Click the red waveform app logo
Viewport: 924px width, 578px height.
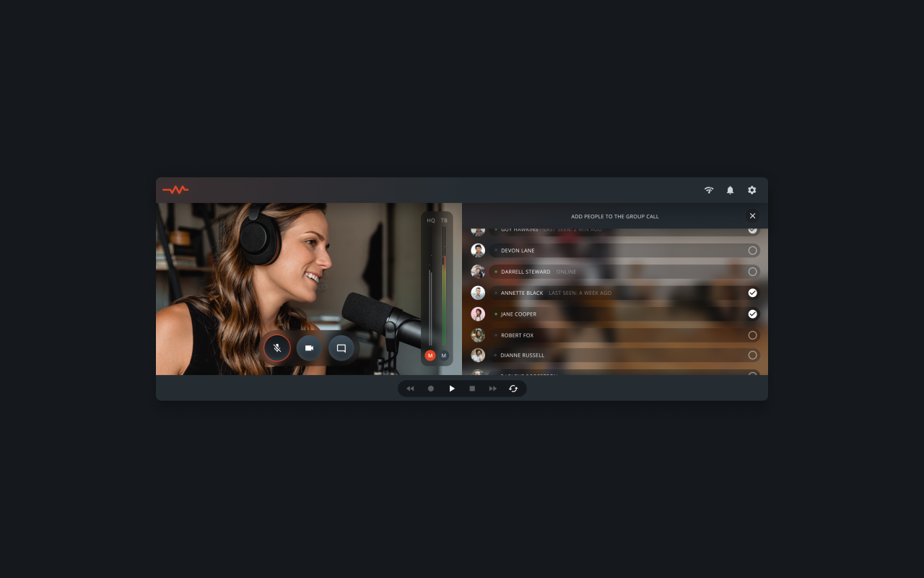coord(175,190)
